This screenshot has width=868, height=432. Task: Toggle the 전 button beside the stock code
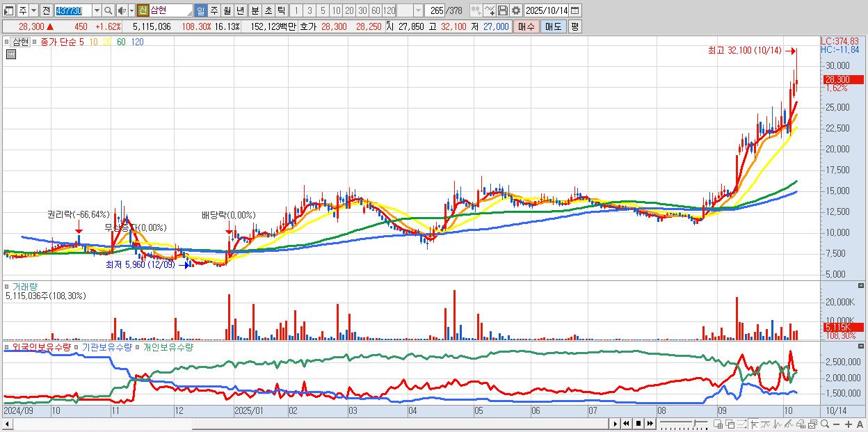pyautogui.click(x=45, y=10)
